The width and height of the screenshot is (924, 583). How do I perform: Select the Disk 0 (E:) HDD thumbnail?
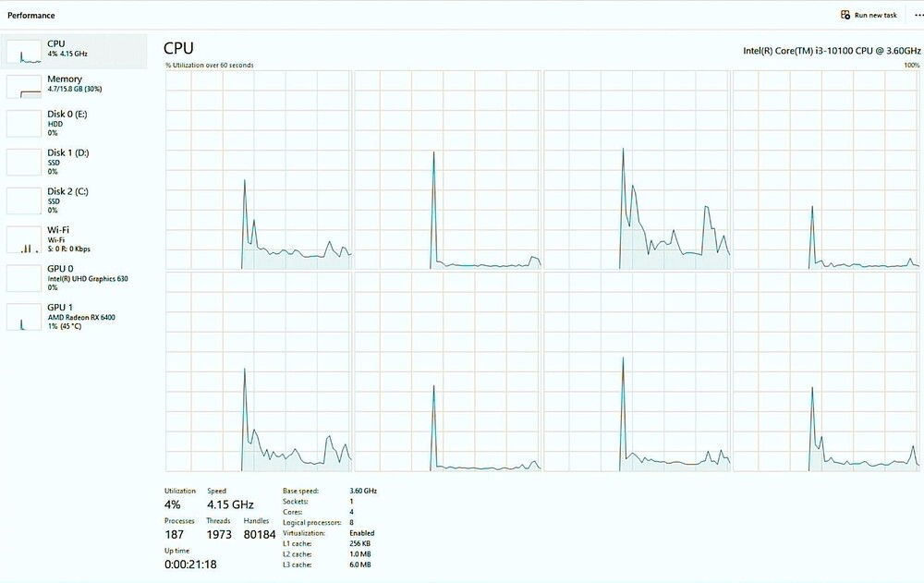click(24, 124)
